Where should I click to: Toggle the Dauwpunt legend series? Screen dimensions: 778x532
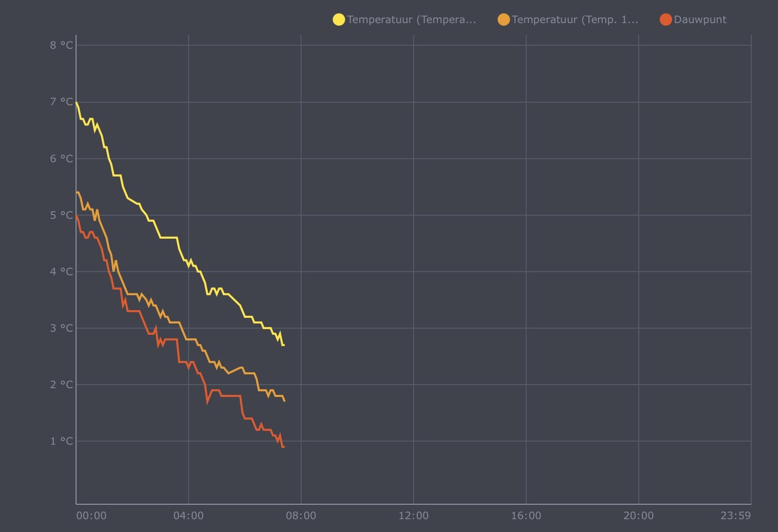click(693, 20)
